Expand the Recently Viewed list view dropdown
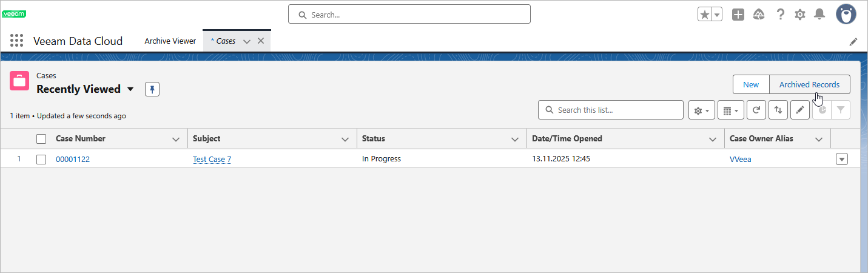 click(130, 90)
